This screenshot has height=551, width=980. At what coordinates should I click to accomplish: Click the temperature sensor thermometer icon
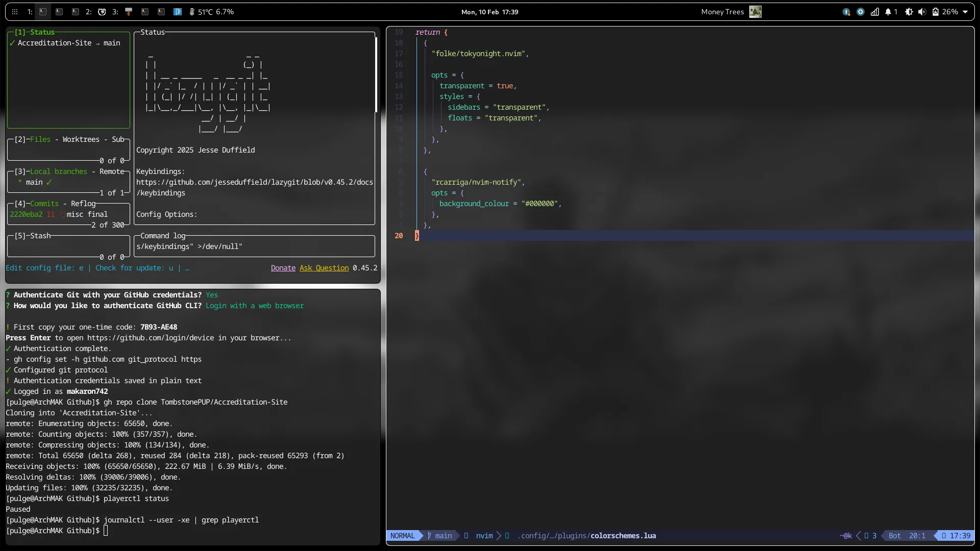coord(192,12)
